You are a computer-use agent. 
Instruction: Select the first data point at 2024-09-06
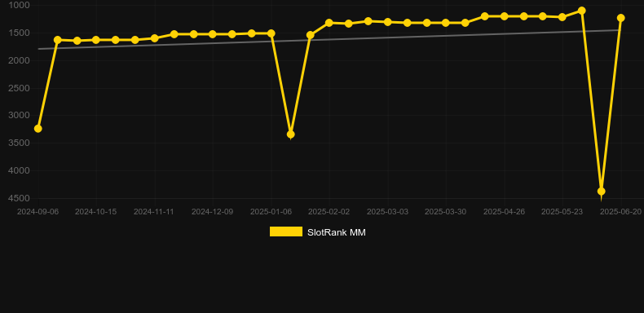tap(37, 129)
